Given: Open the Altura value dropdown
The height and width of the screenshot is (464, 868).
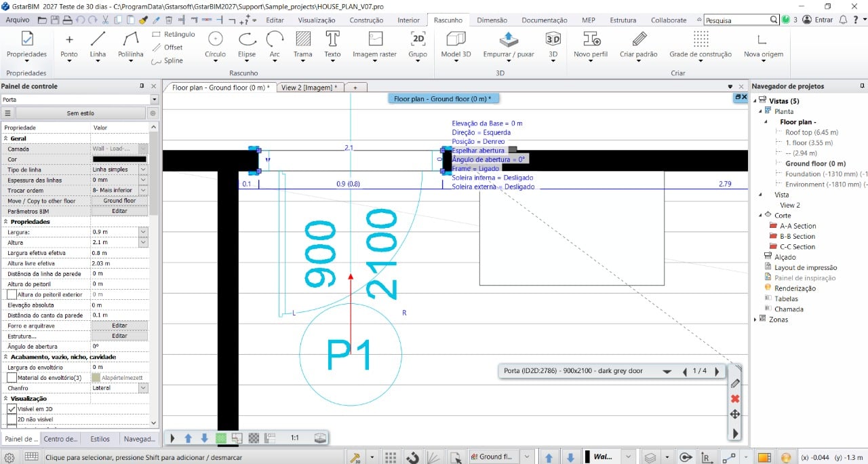Looking at the screenshot, I should [x=142, y=242].
